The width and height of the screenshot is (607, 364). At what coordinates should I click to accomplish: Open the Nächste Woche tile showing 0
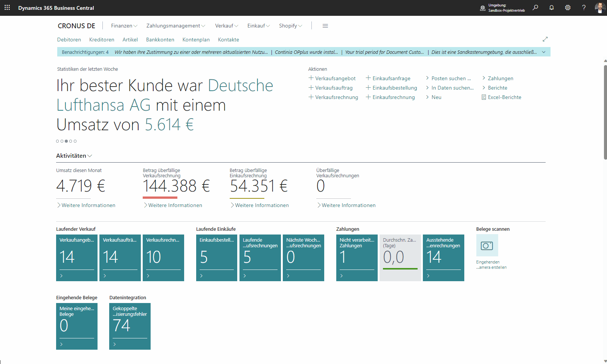pyautogui.click(x=303, y=258)
